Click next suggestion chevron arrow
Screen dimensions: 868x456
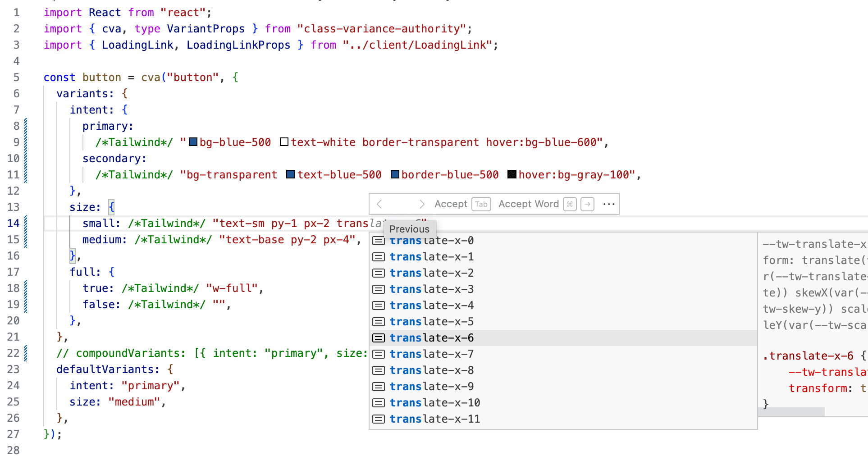click(422, 204)
